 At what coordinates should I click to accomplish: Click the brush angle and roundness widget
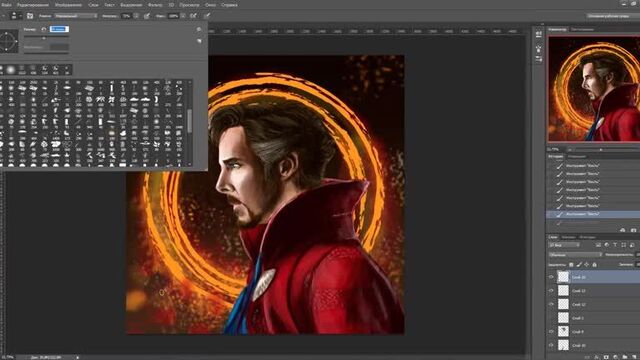pos(9,41)
